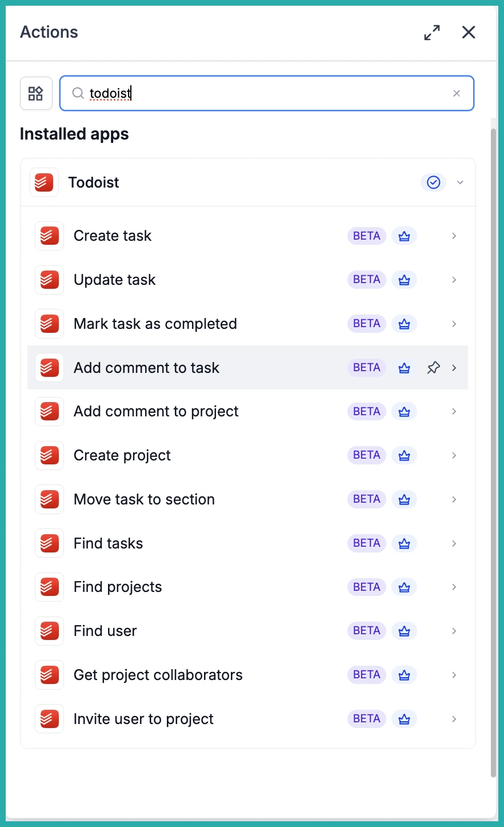The image size is (504, 827).
Task: Click the chevron on Add comment to project row
Action: tap(454, 411)
